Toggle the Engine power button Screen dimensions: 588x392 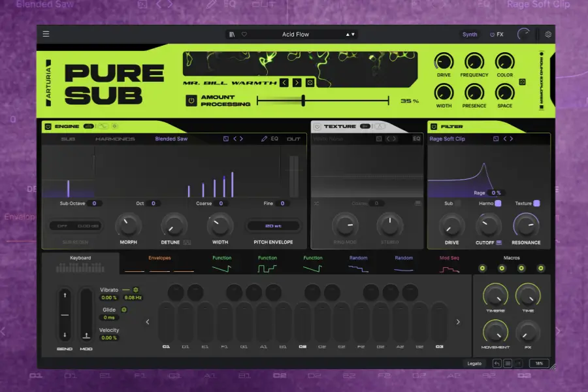48,127
